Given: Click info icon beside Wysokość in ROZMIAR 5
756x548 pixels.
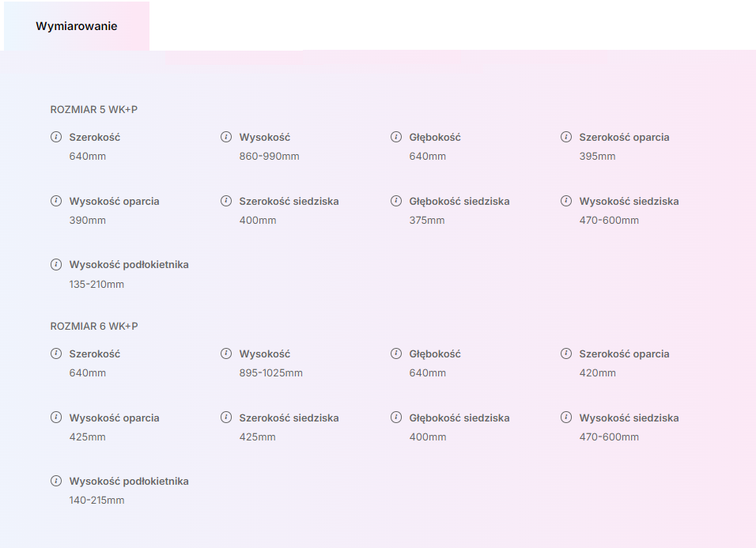Looking at the screenshot, I should (x=226, y=137).
